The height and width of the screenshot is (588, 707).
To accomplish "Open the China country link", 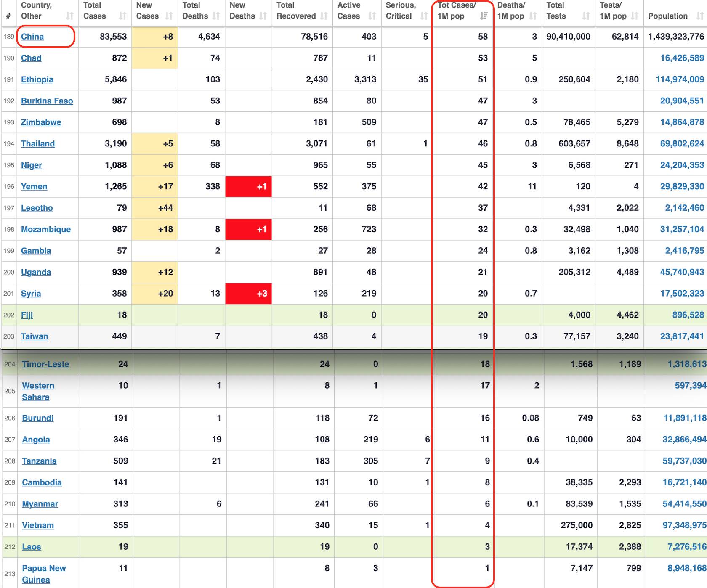I will point(32,37).
